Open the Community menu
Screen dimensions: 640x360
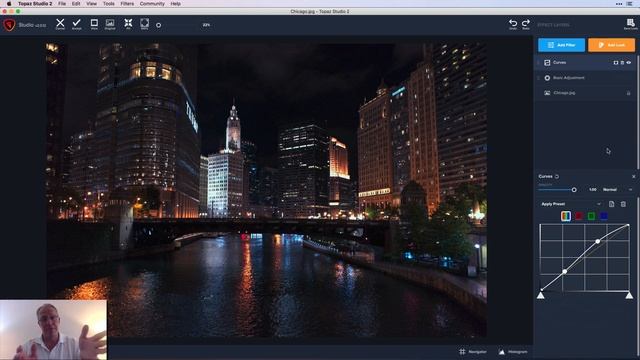coord(152,4)
